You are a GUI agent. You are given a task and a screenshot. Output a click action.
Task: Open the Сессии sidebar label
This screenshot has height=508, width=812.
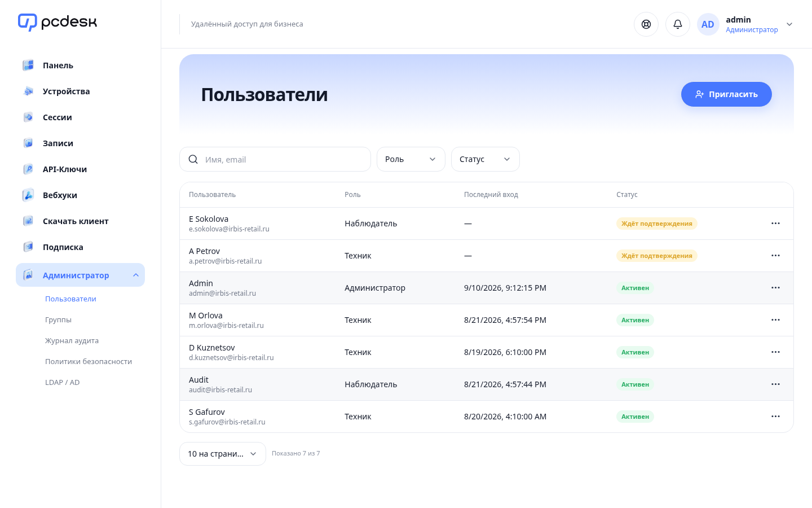coord(58,117)
